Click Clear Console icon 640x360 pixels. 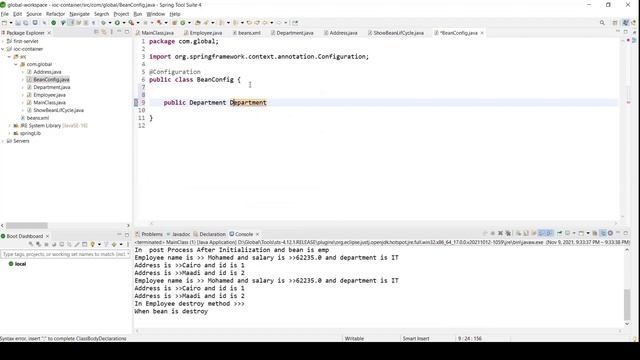click(519, 233)
